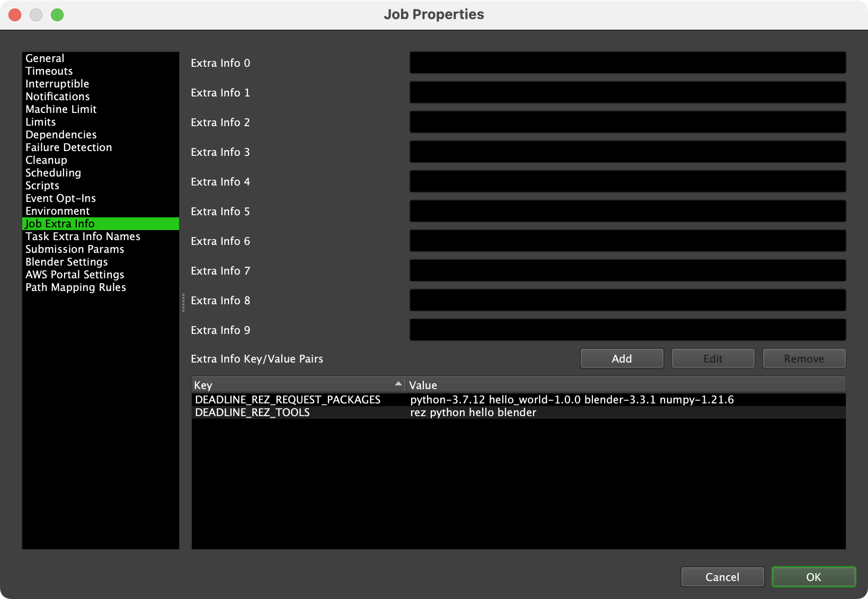Toggle sort order on the Key column header
Viewport: 868px width, 599px height.
point(297,385)
